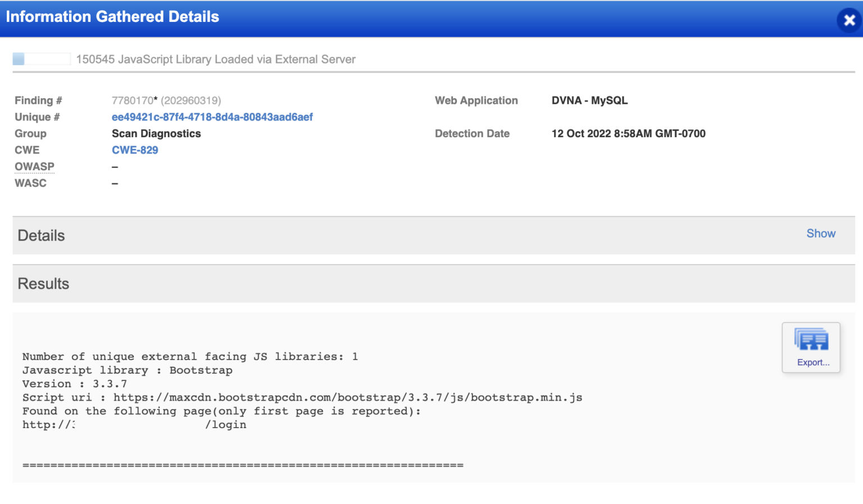Image resolution: width=863 pixels, height=504 pixels.
Task: Click the Script uri bootstrapcdn URL text
Action: tap(348, 397)
